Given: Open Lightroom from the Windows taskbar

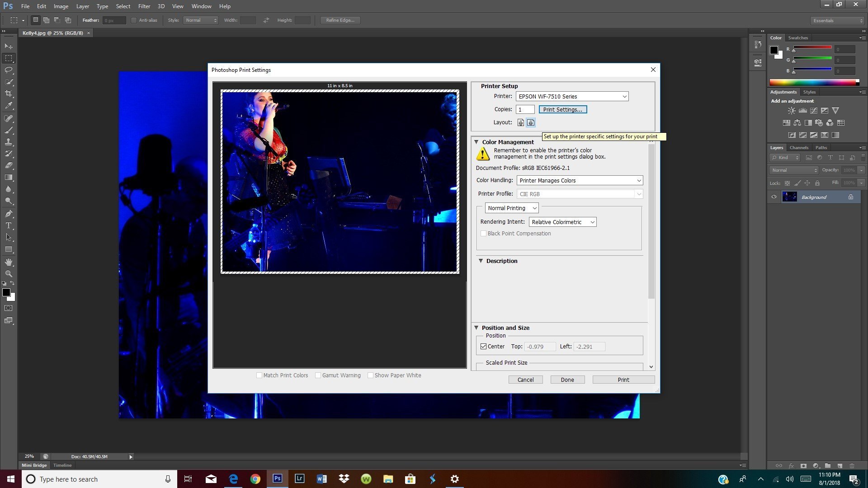Looking at the screenshot, I should pyautogui.click(x=299, y=479).
